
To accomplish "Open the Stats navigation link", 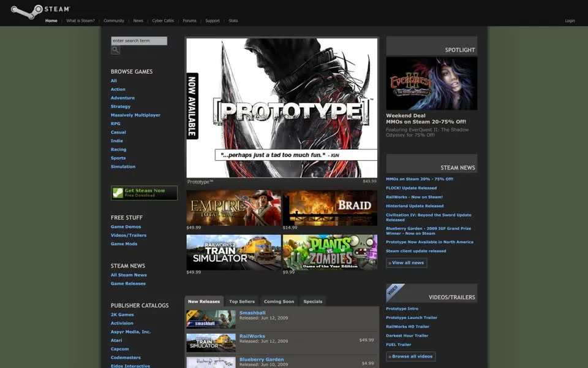I will point(233,21).
